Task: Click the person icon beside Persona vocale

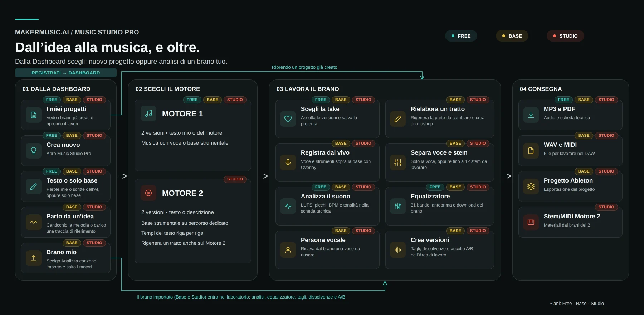Action: tap(288, 250)
